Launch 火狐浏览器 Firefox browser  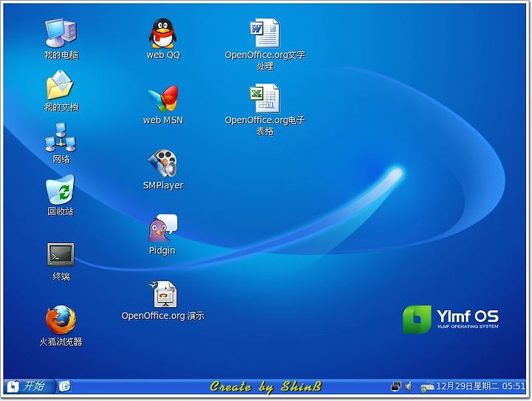point(61,319)
